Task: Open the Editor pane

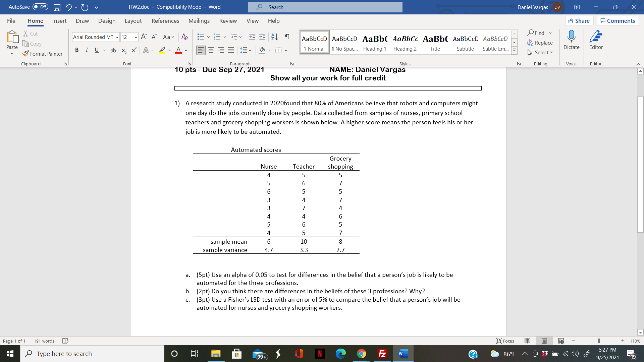Action: (x=596, y=40)
